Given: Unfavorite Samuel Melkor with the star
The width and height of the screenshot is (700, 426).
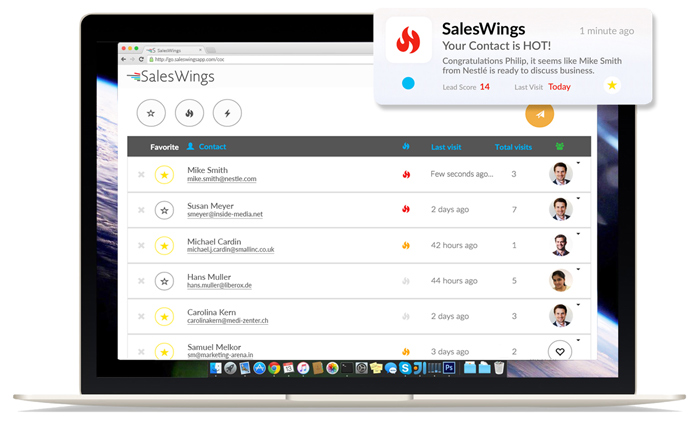Looking at the screenshot, I should [164, 351].
